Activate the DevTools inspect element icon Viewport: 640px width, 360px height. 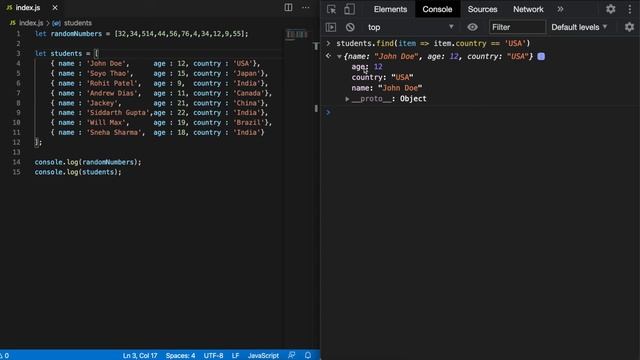pos(331,9)
